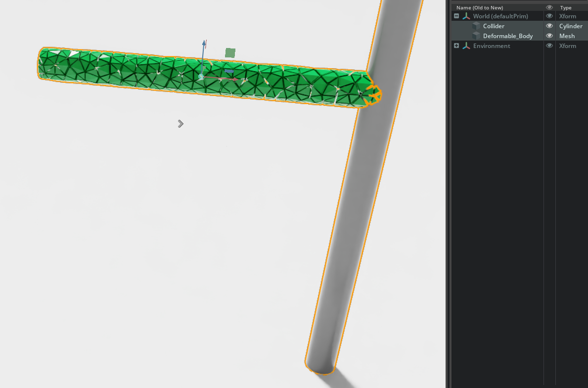Image resolution: width=588 pixels, height=388 pixels.
Task: Select the Environment prim in the stage tree
Action: pos(491,46)
